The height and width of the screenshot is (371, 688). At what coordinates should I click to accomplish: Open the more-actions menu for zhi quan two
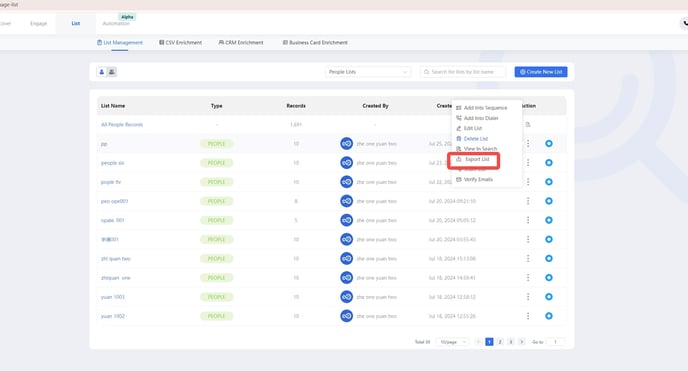pyautogui.click(x=528, y=258)
